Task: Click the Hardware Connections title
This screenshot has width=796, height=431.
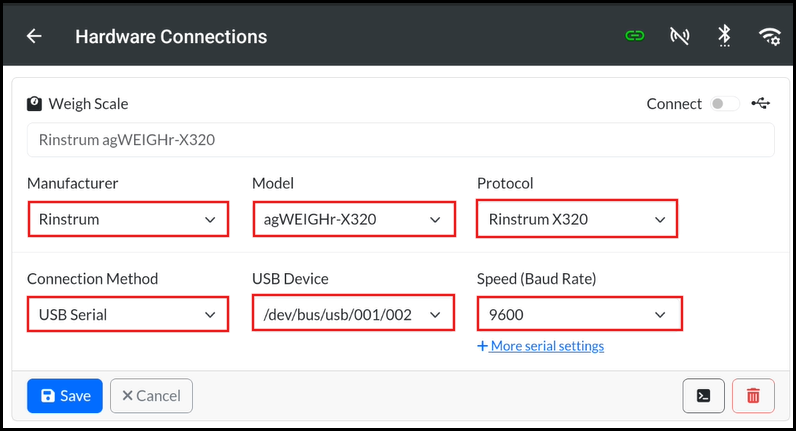Action: pyautogui.click(x=171, y=37)
